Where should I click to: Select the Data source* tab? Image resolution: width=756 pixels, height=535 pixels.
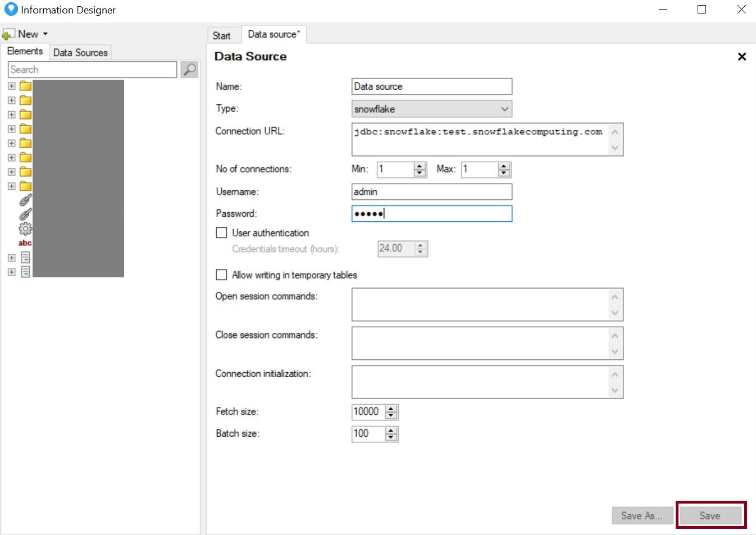pos(274,34)
